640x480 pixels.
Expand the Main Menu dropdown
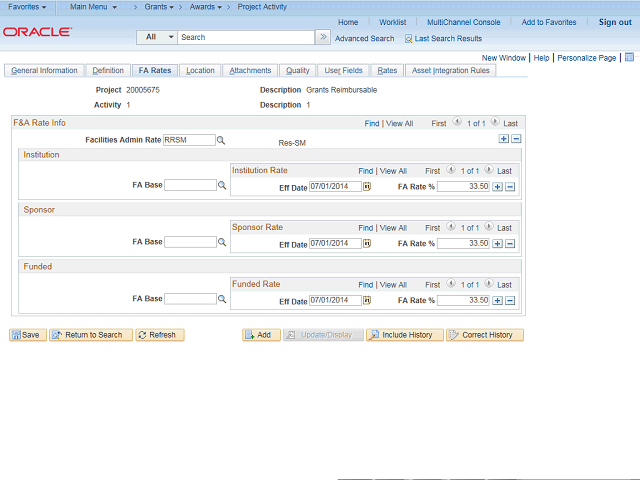93,7
